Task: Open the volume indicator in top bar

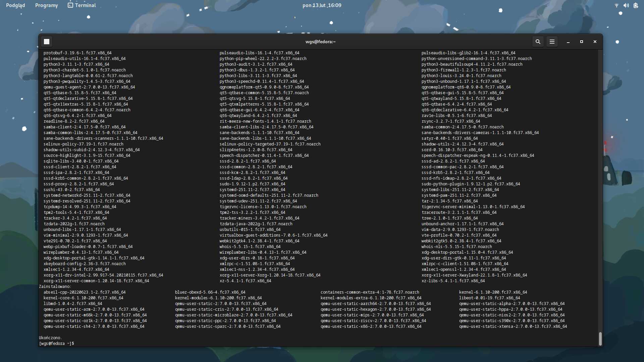Action: point(626,5)
